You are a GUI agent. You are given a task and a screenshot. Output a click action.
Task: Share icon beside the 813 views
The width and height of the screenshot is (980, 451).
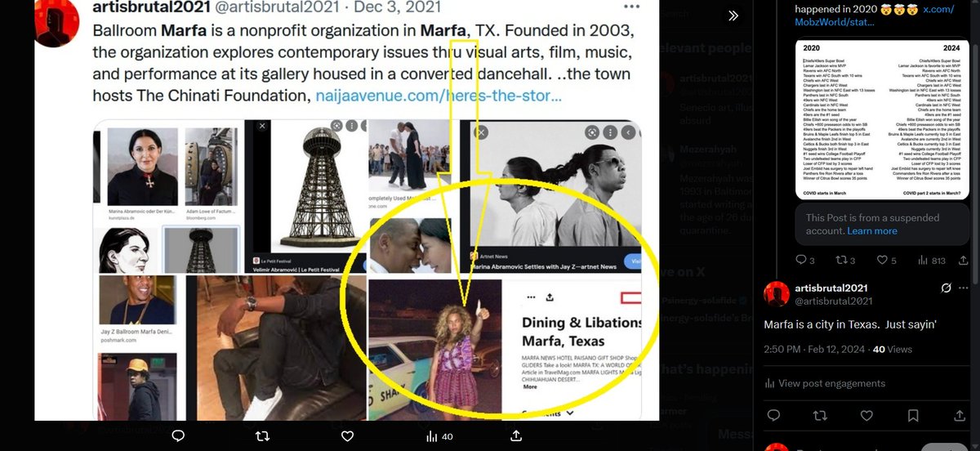point(964,260)
